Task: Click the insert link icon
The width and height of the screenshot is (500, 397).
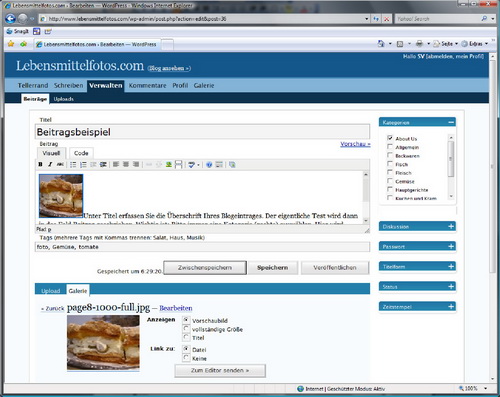Action: tap(149, 164)
